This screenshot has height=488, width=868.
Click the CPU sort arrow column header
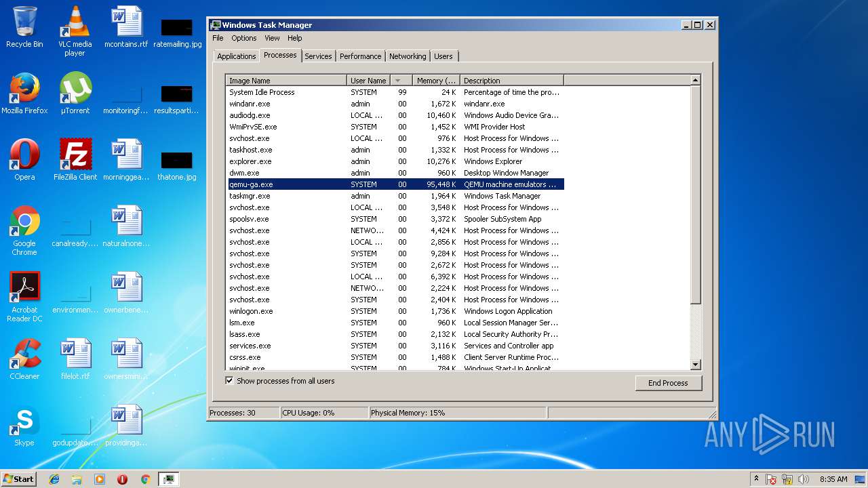click(401, 81)
